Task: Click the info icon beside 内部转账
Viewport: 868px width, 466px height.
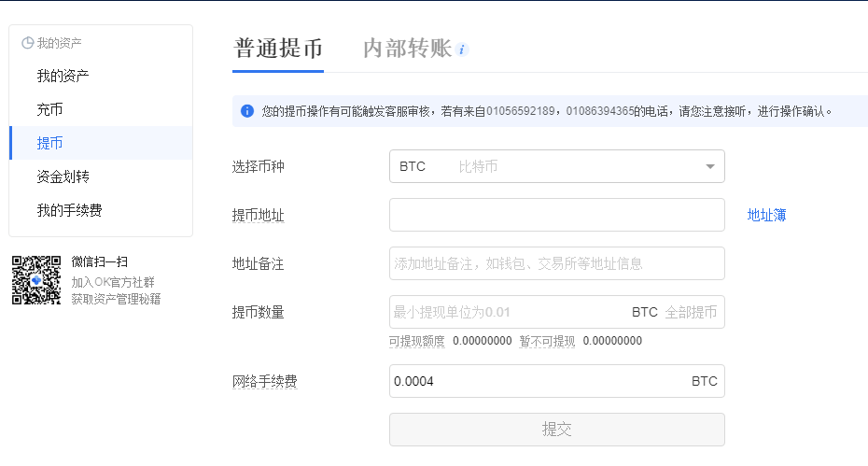Action: [462, 49]
